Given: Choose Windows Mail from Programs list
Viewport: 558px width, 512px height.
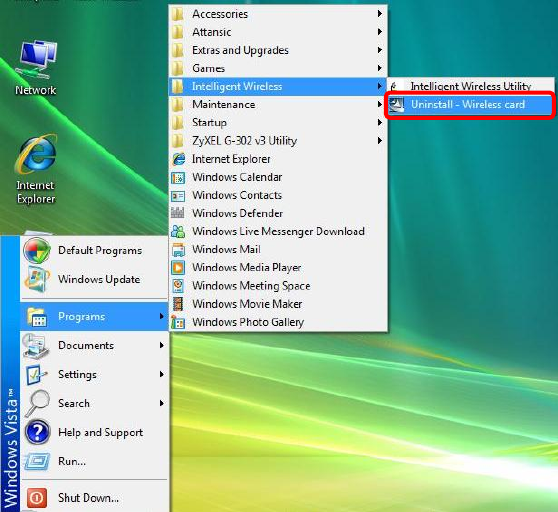Looking at the screenshot, I should point(278,249).
